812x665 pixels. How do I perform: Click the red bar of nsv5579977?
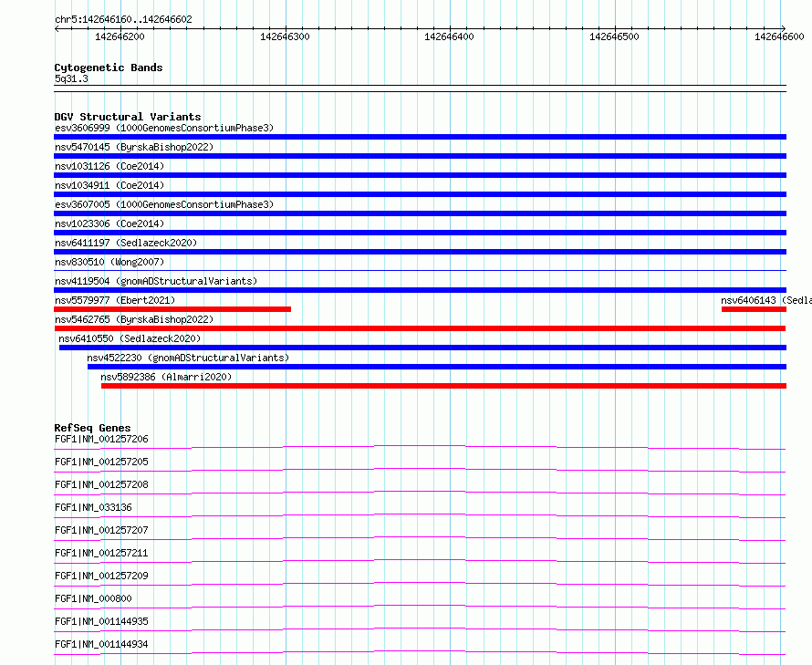click(172, 309)
